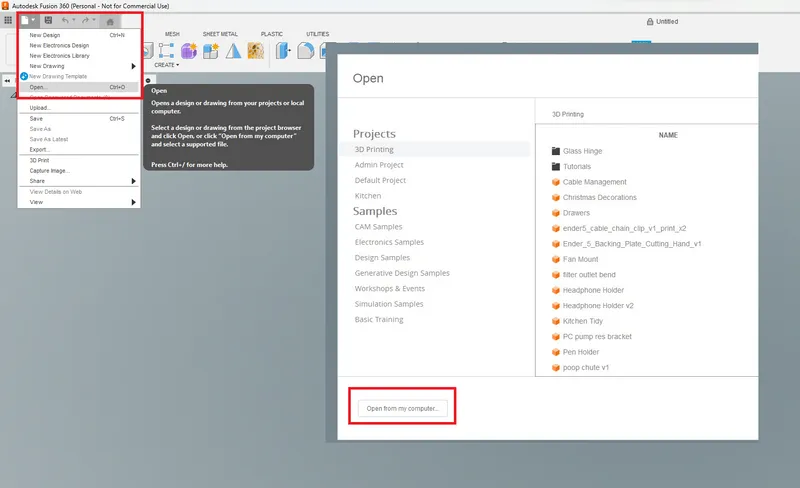The image size is (800, 488).
Task: Choose Open... from File menu
Action: pyautogui.click(x=38, y=87)
